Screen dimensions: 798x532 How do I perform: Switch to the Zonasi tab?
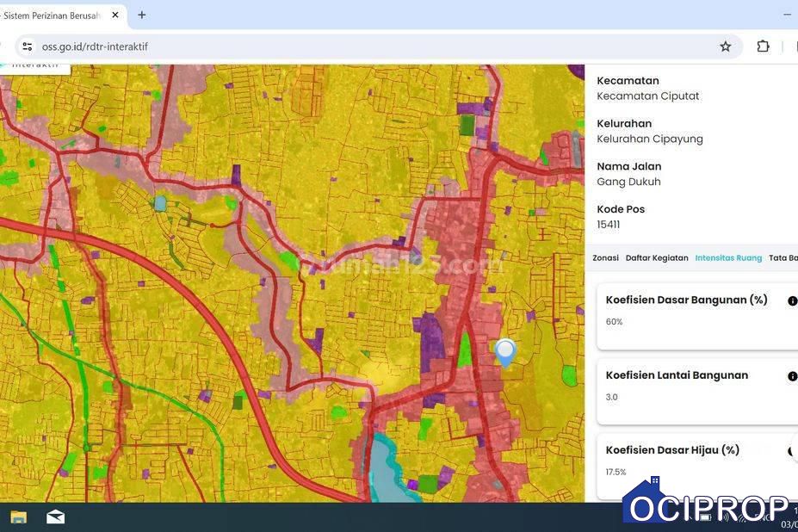[x=605, y=257]
